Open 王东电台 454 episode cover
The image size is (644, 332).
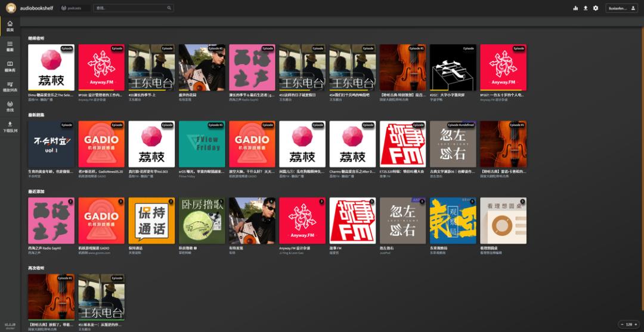click(352, 67)
